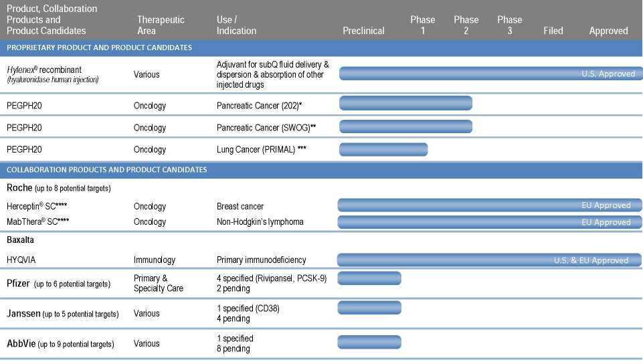Select the Pancreatic Cancer (202) indication

260,106
